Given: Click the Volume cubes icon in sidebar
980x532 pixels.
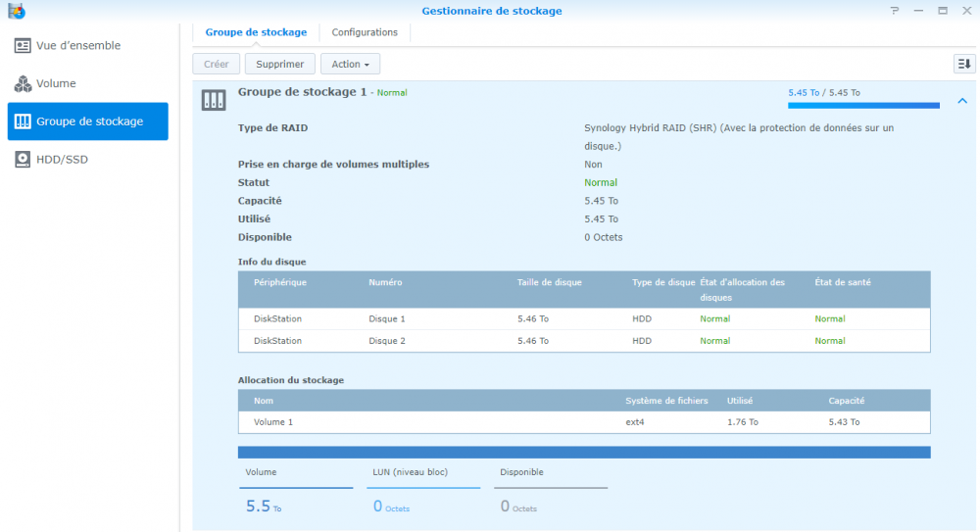Looking at the screenshot, I should point(23,84).
